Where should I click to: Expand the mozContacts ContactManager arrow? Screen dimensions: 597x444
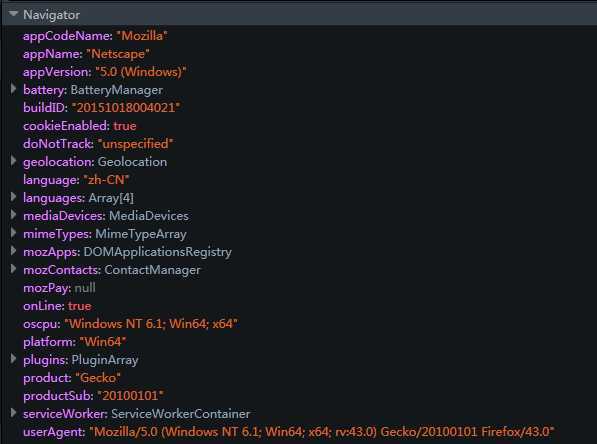pyautogui.click(x=13, y=269)
